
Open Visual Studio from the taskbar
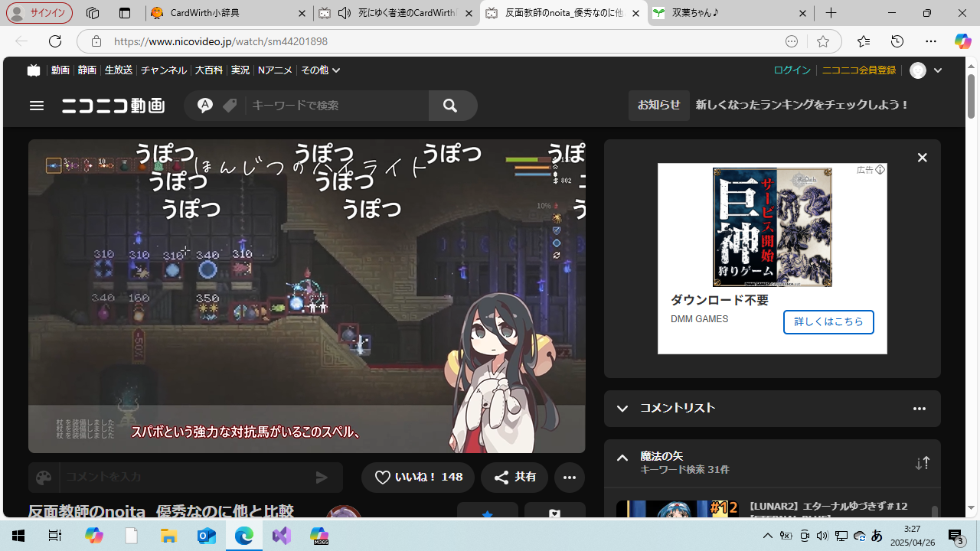(282, 536)
